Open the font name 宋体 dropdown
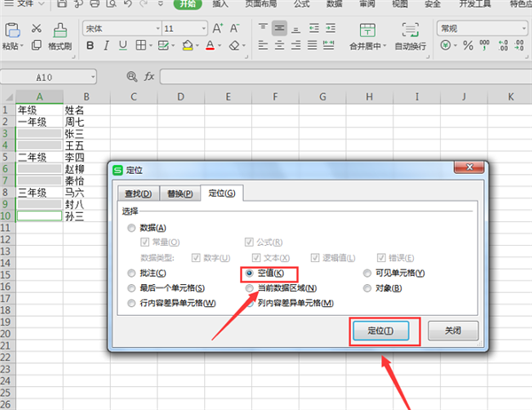Viewport: 532px width, 410px height. click(x=120, y=28)
